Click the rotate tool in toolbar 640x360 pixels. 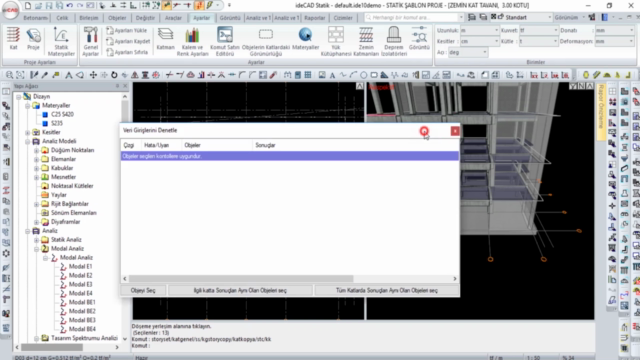click(x=114, y=75)
